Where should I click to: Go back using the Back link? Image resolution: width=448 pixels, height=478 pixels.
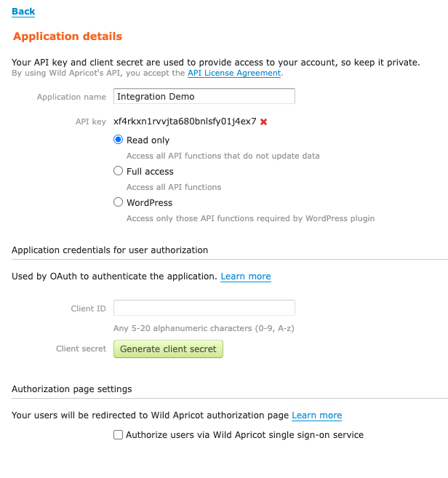(x=23, y=11)
